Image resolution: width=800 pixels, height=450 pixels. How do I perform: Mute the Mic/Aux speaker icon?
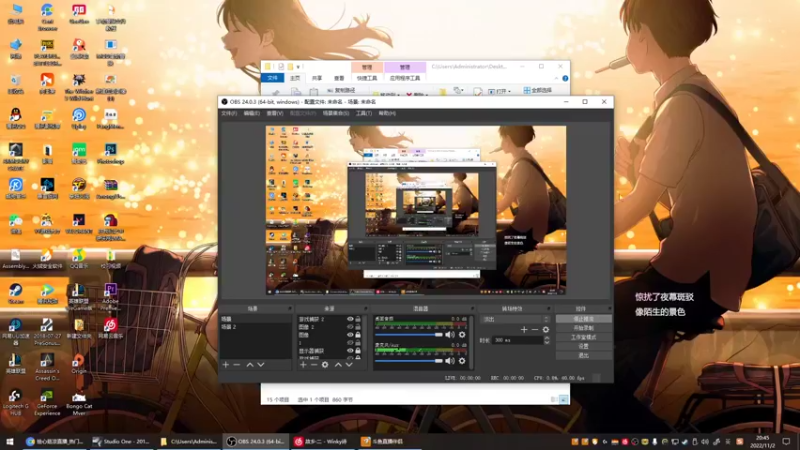coord(449,361)
